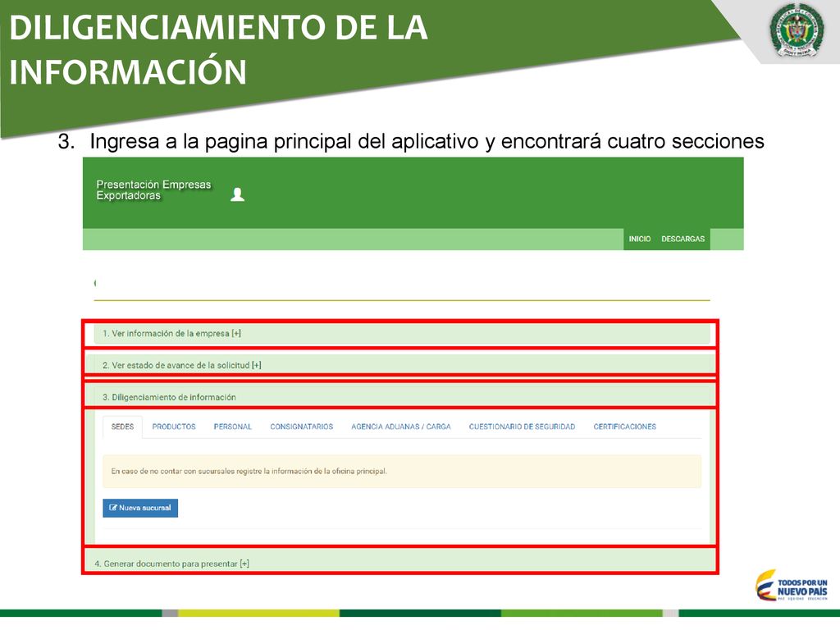Click the 'DILIGENCIAMIENTO DE LA INFORMACIÓN' slide heading

coord(218,49)
